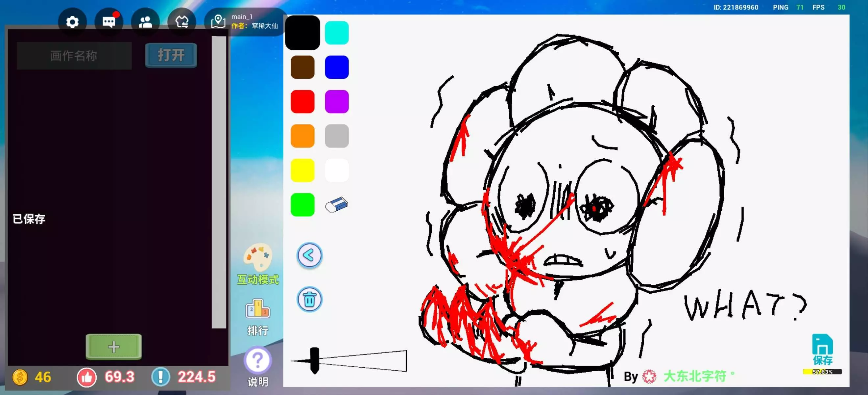Open the settings gear icon

(x=72, y=22)
